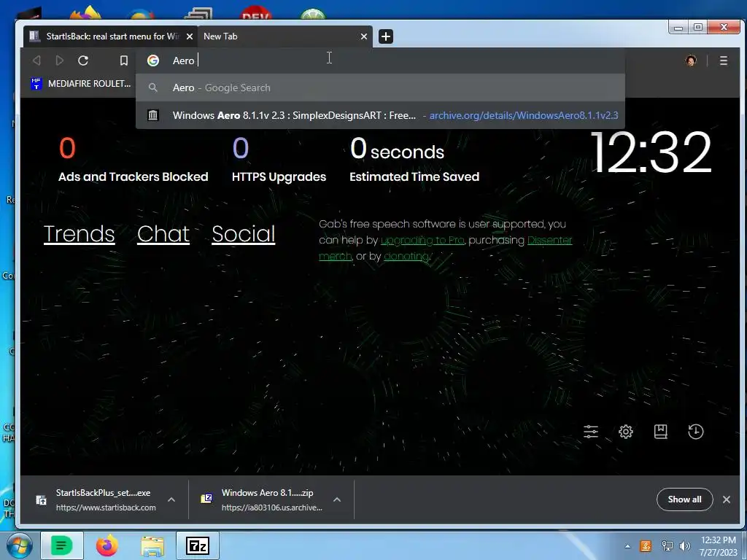Click the Google icon in address bar

pyautogui.click(x=153, y=61)
